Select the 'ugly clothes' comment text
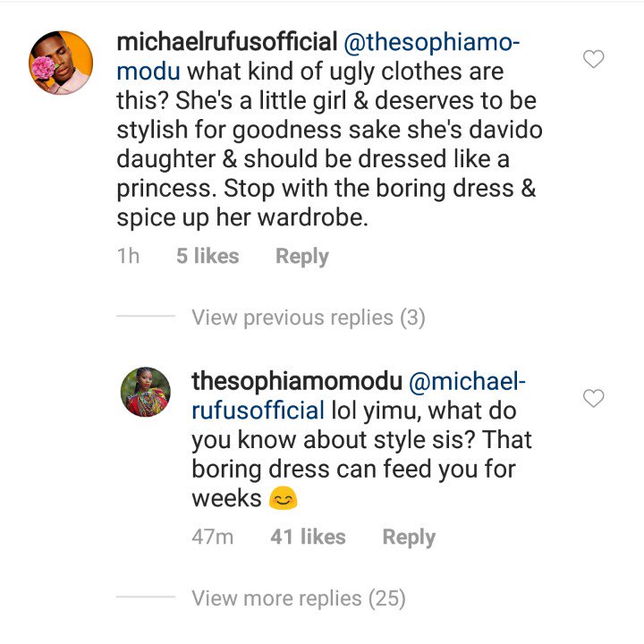644x644 pixels. [331, 130]
